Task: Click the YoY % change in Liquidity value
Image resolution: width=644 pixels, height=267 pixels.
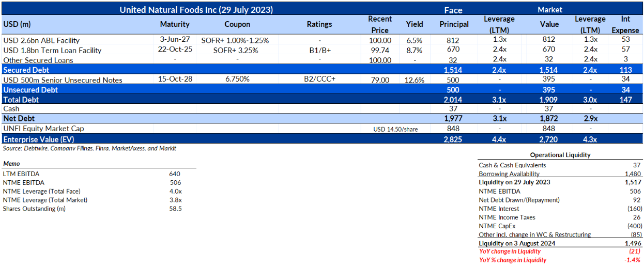Action: coord(632,260)
